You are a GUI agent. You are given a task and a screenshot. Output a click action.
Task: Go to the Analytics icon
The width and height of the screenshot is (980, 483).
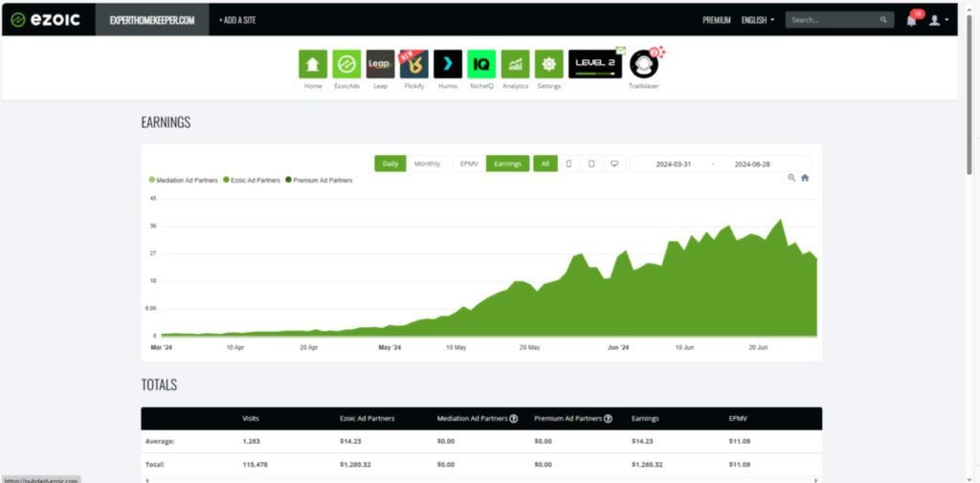[515, 64]
